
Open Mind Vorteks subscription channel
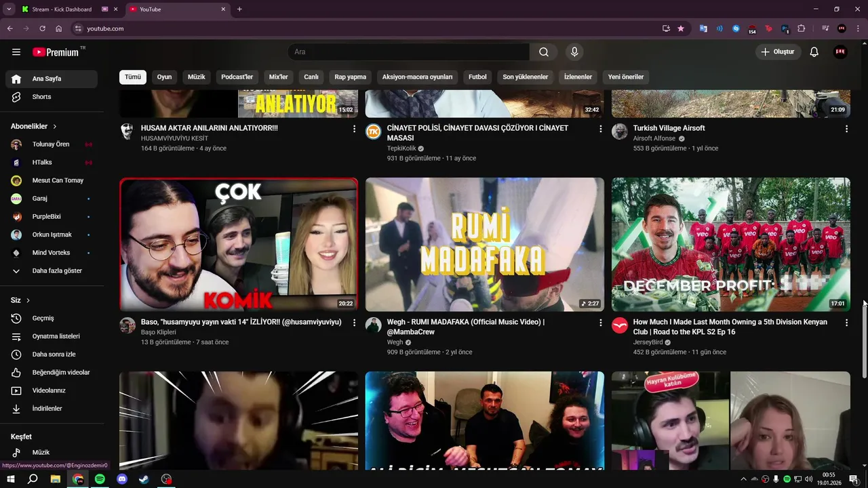52,253
